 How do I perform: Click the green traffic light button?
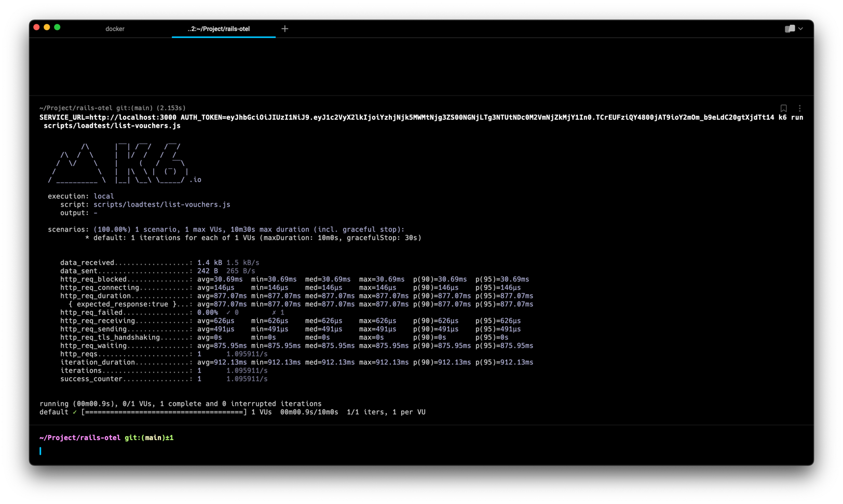[x=57, y=26]
